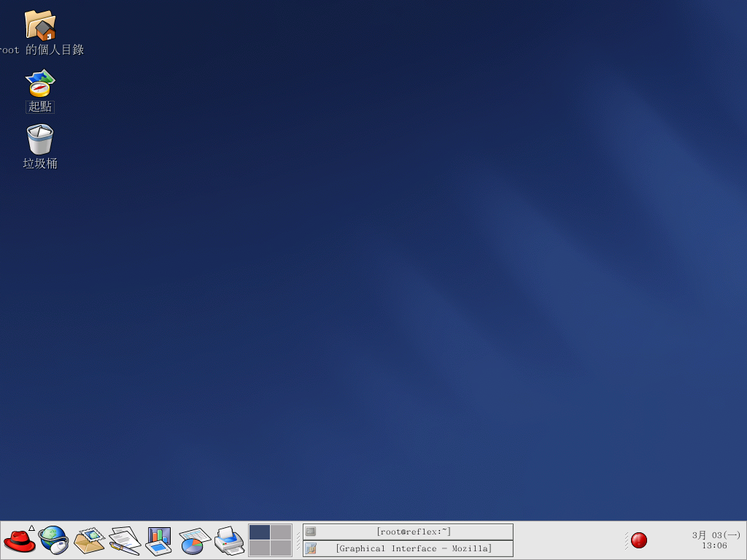Open the print manager printer icon
Screen dimensions: 747x560
229,541
